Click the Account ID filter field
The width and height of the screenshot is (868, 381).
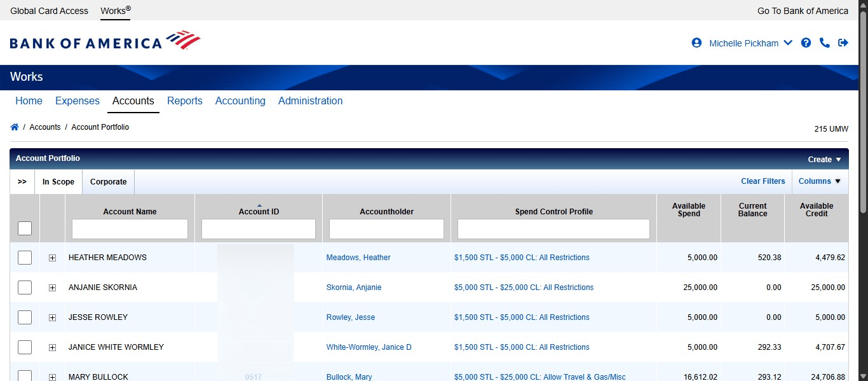[259, 229]
